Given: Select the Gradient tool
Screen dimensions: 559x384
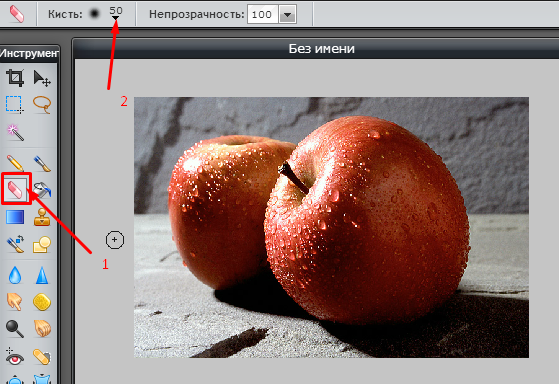Looking at the screenshot, I should [15, 217].
